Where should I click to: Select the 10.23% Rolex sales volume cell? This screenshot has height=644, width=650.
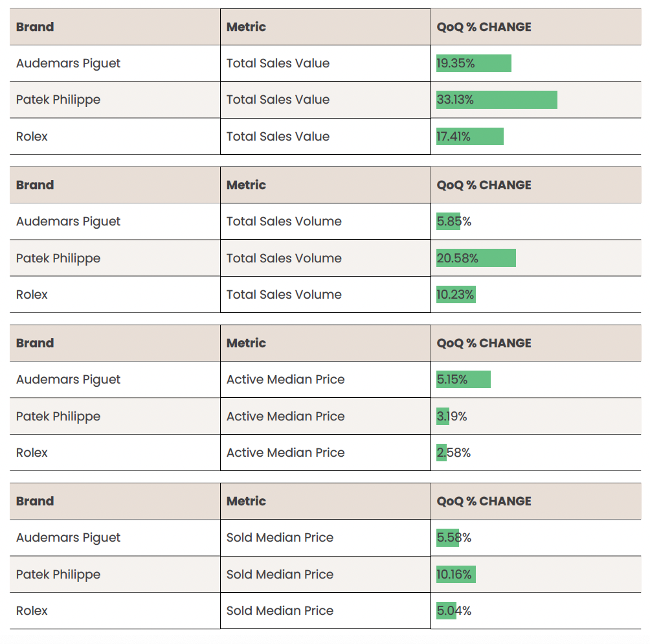pos(456,295)
